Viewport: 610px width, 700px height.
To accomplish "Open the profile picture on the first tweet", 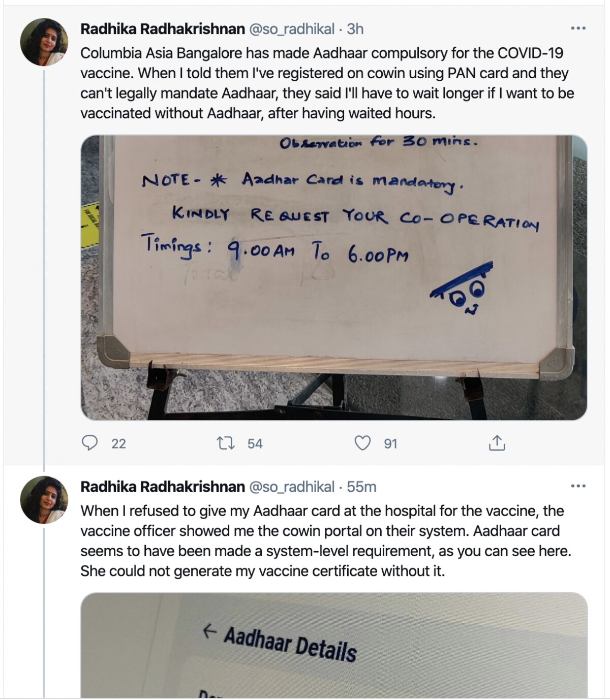I will pyautogui.click(x=44, y=42).
